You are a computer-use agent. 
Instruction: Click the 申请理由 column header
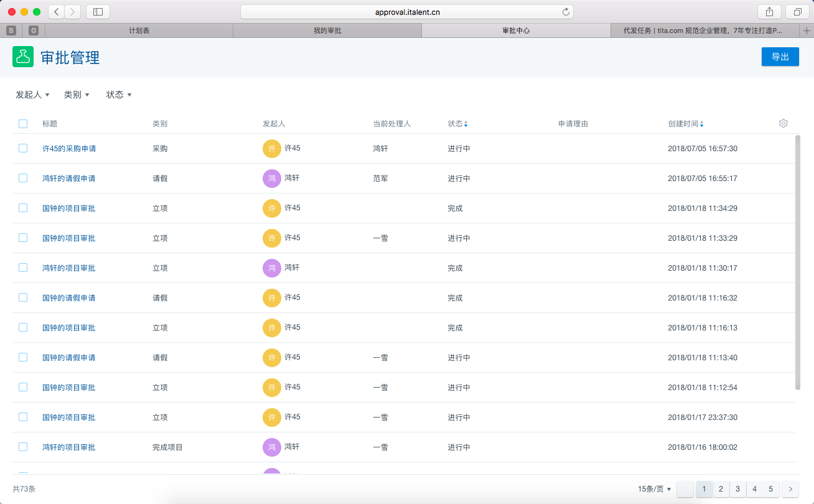[x=573, y=124]
